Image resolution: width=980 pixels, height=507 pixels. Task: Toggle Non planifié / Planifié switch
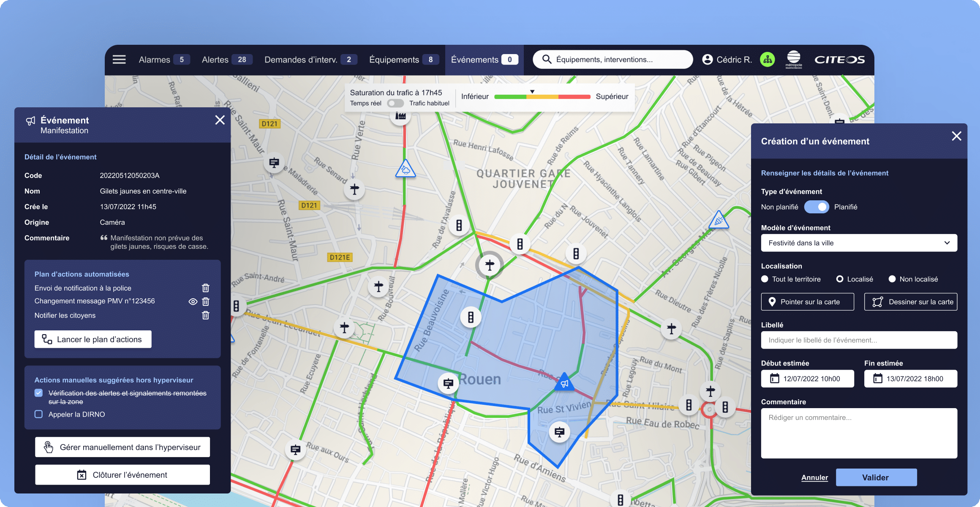coord(816,207)
